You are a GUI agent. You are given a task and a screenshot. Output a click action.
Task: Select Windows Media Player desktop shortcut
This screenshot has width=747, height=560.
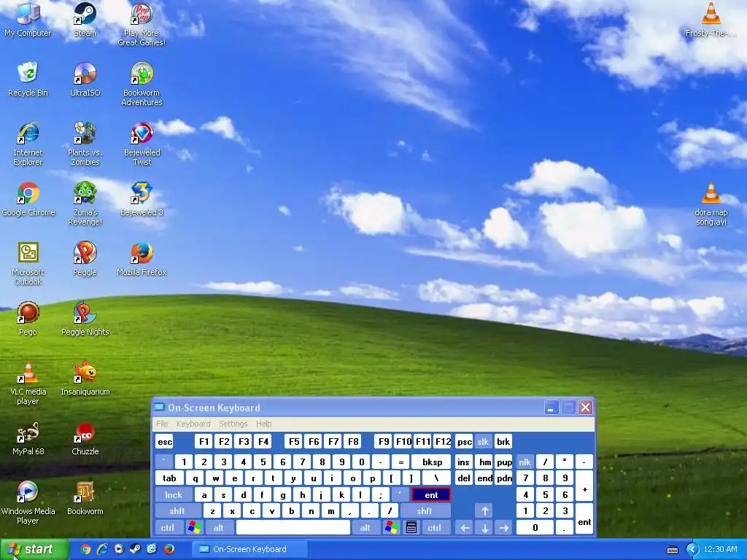point(28,503)
